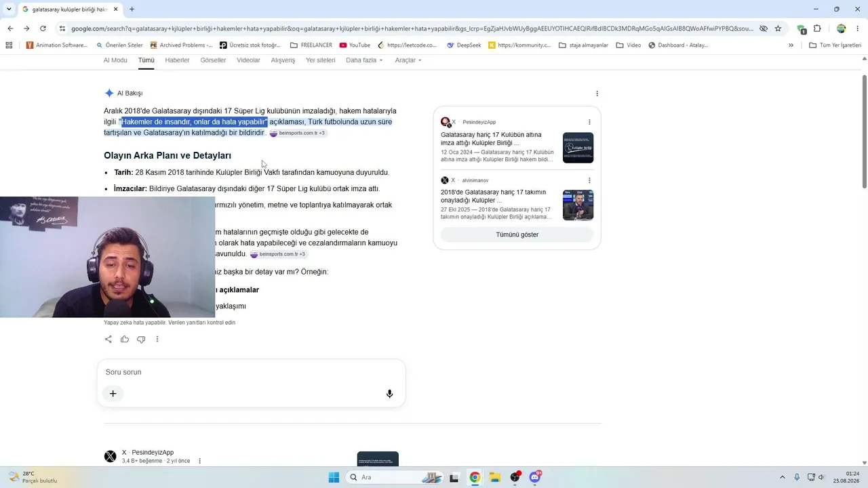Image resolution: width=868 pixels, height=488 pixels.
Task: Open the taskbar weather widget
Action: [x=33, y=477]
